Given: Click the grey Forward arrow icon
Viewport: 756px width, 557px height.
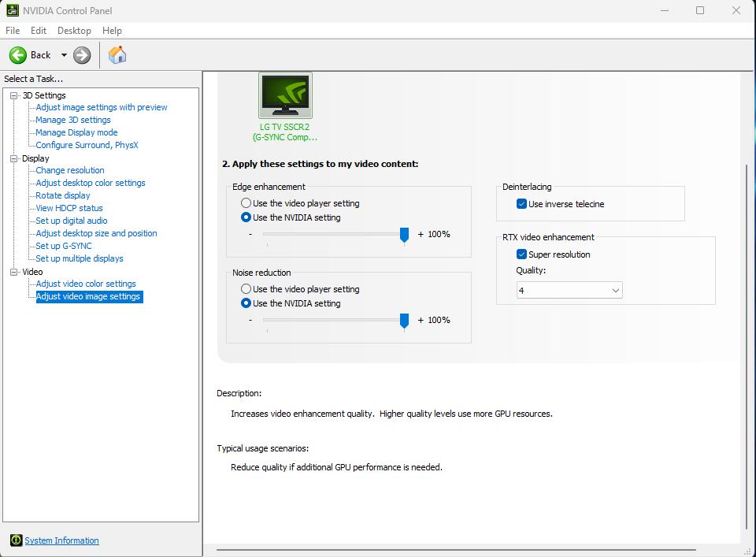Looking at the screenshot, I should coord(82,55).
